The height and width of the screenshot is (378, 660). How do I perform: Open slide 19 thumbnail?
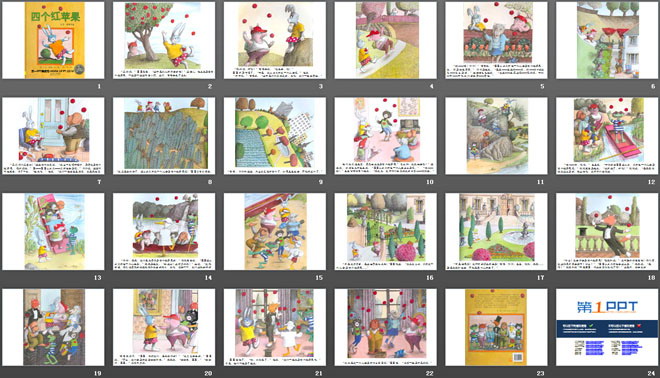(x=53, y=327)
